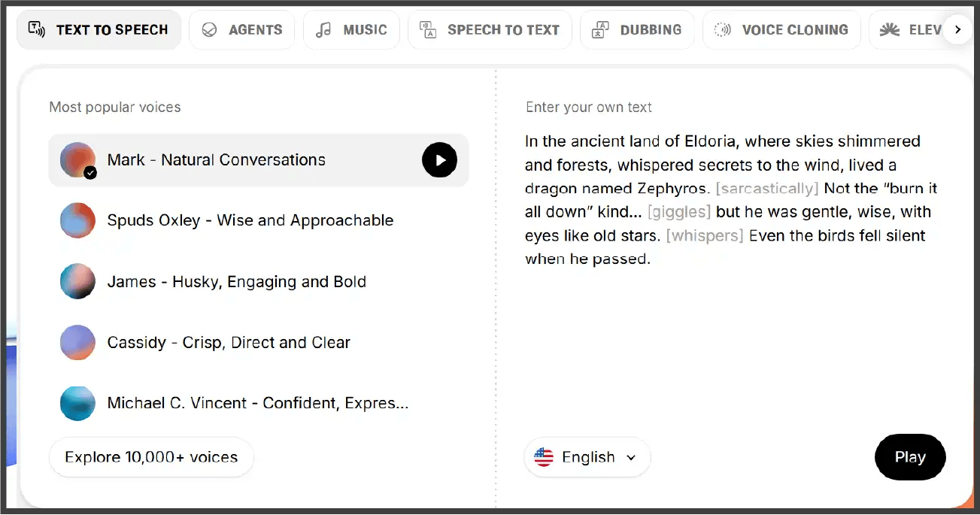Viewport: 980px width, 515px height.
Task: Click Explore 10,000+ voices
Action: [150, 457]
